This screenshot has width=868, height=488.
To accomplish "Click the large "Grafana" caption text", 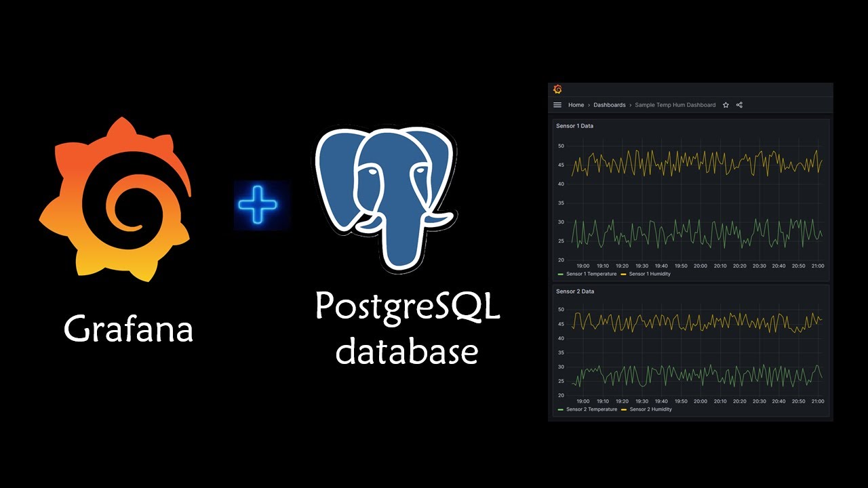I will tap(129, 330).
